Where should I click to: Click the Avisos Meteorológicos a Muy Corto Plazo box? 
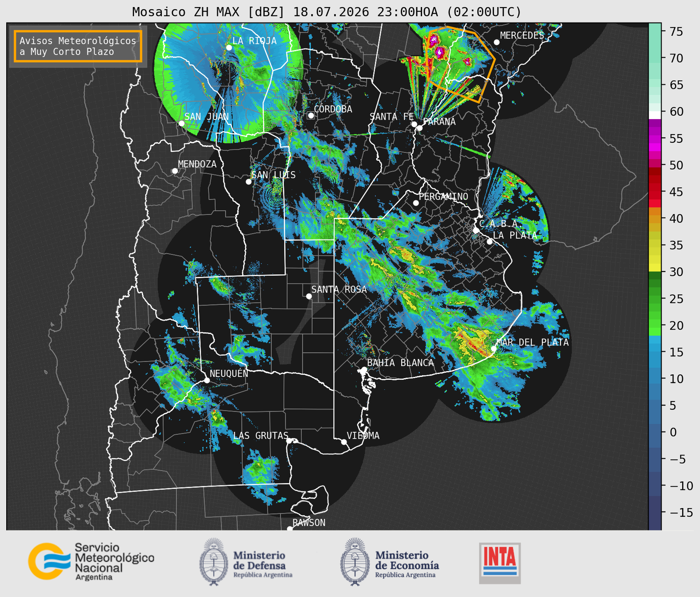(x=78, y=46)
